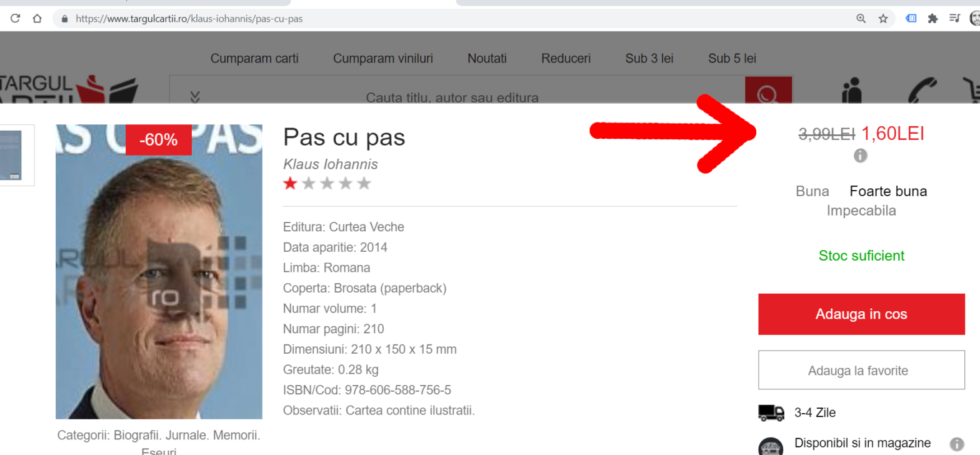Select the 'Impecabila' book condition
Screen dimensions: 980x455
[x=861, y=211]
